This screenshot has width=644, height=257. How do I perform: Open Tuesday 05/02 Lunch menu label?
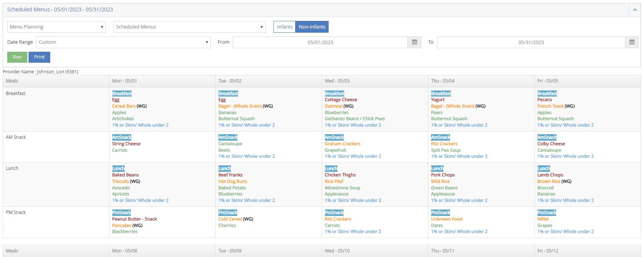pos(224,168)
